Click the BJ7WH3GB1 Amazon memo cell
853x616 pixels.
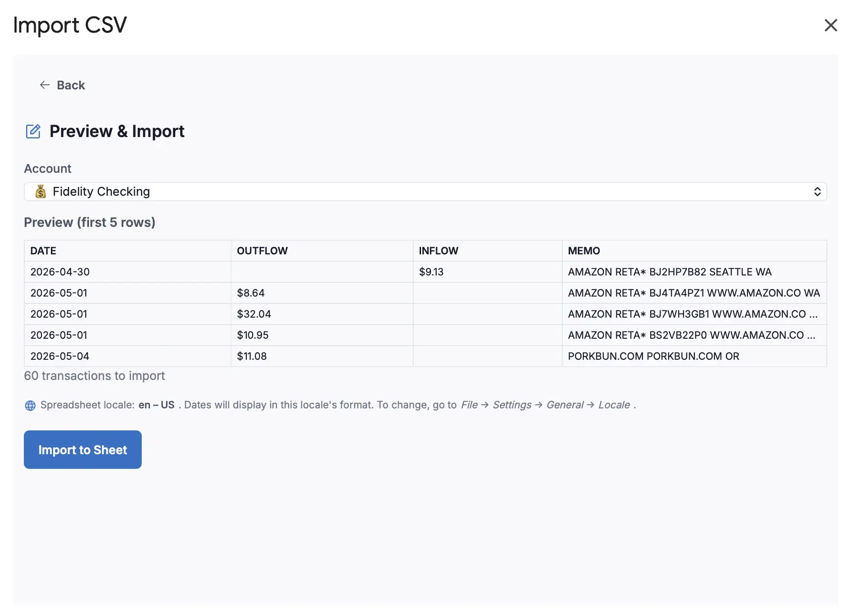(x=694, y=314)
